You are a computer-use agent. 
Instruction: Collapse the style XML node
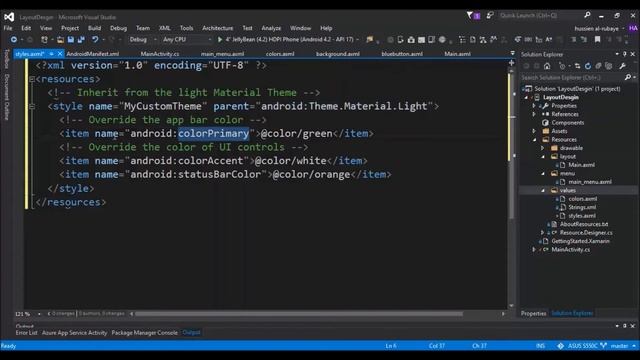pyautogui.click(x=32, y=107)
